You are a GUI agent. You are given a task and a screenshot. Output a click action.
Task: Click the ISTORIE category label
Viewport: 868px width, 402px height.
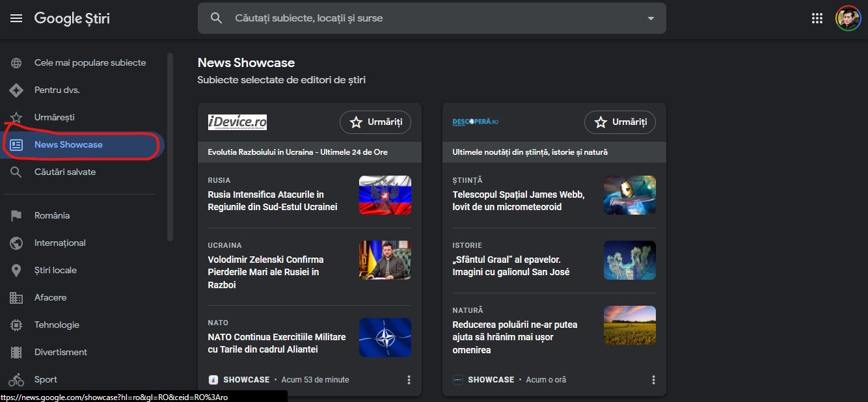click(x=467, y=245)
